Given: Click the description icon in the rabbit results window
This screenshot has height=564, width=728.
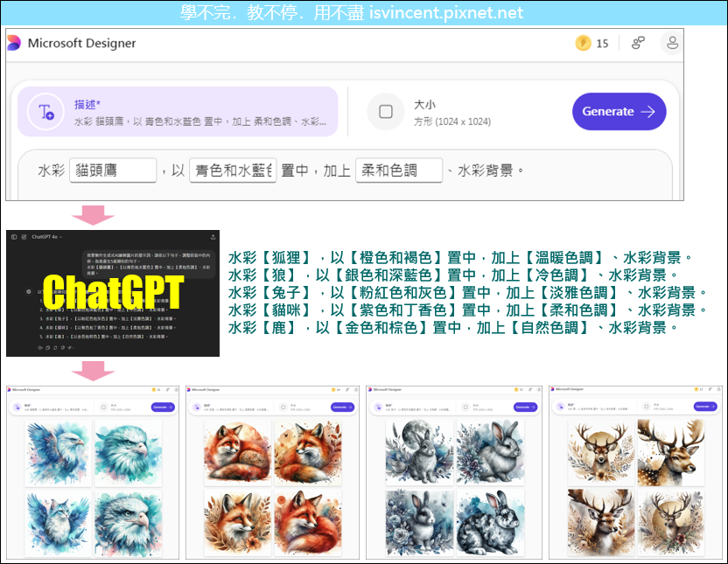Looking at the screenshot, I should pyautogui.click(x=377, y=407).
